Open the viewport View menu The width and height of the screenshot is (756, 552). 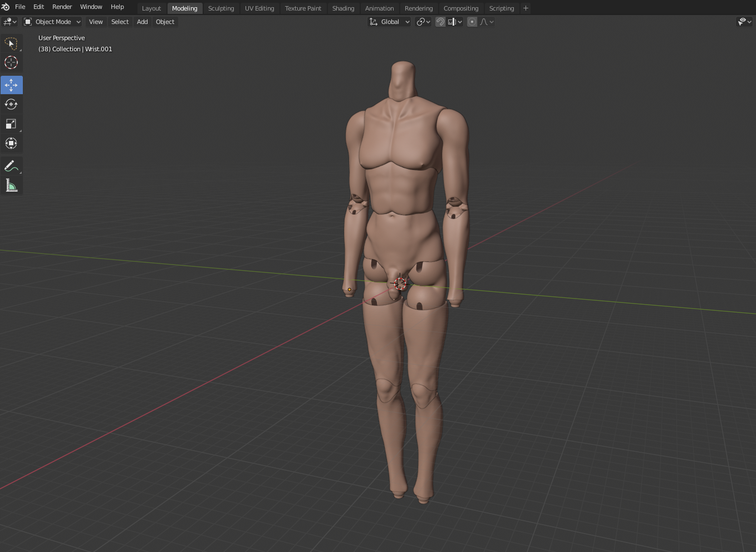coord(96,22)
